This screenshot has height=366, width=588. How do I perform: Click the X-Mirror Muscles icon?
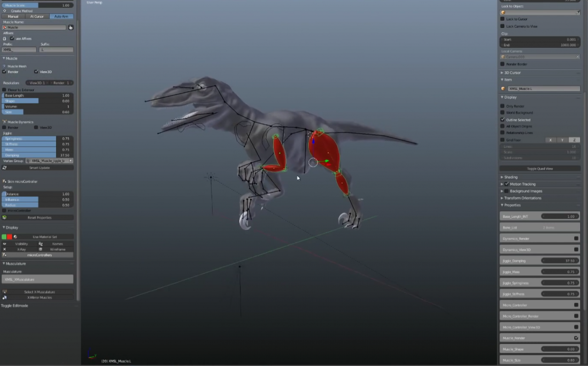[x=5, y=297]
